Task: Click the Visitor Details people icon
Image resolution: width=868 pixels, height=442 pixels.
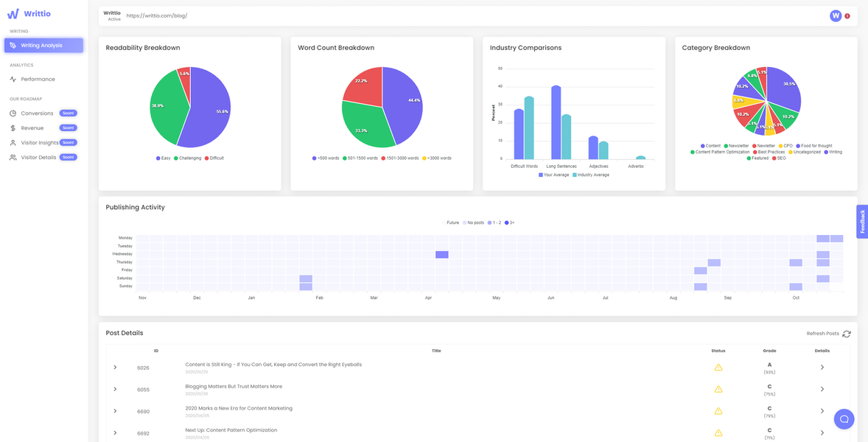Action: [x=13, y=157]
